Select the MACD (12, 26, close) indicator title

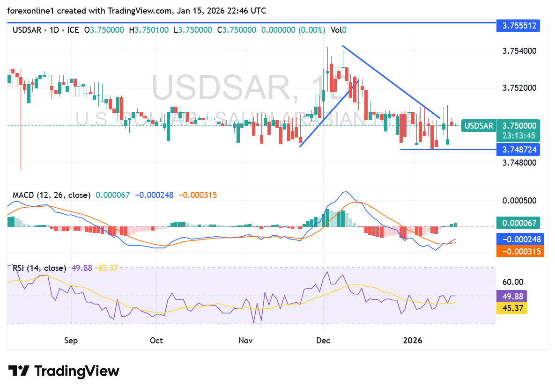51,195
